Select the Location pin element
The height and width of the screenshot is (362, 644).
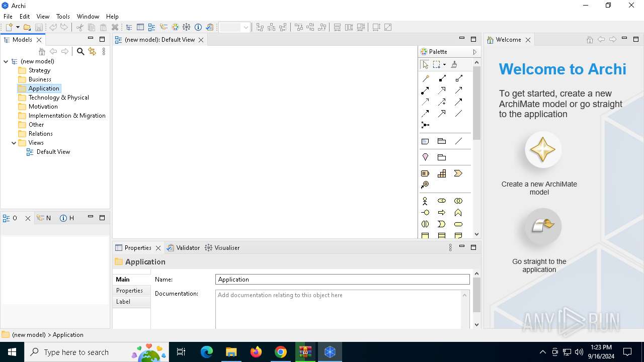click(x=425, y=157)
